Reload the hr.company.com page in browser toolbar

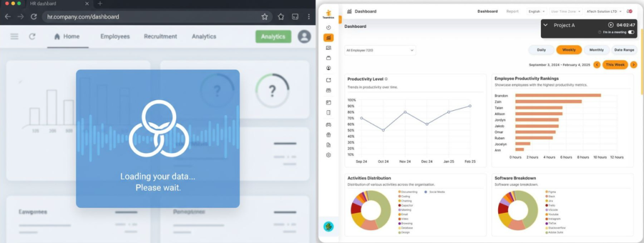tap(34, 17)
